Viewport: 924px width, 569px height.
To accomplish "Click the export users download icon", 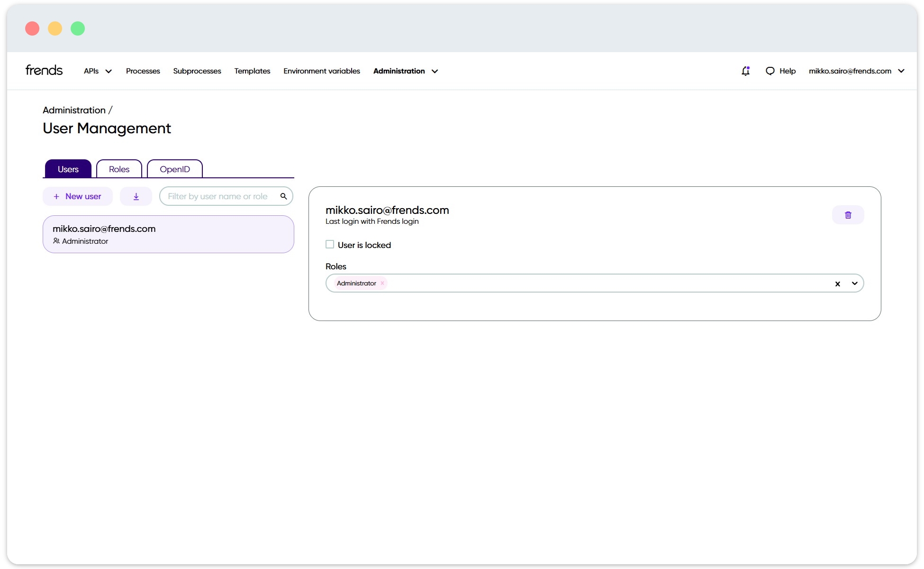I will coord(136,196).
